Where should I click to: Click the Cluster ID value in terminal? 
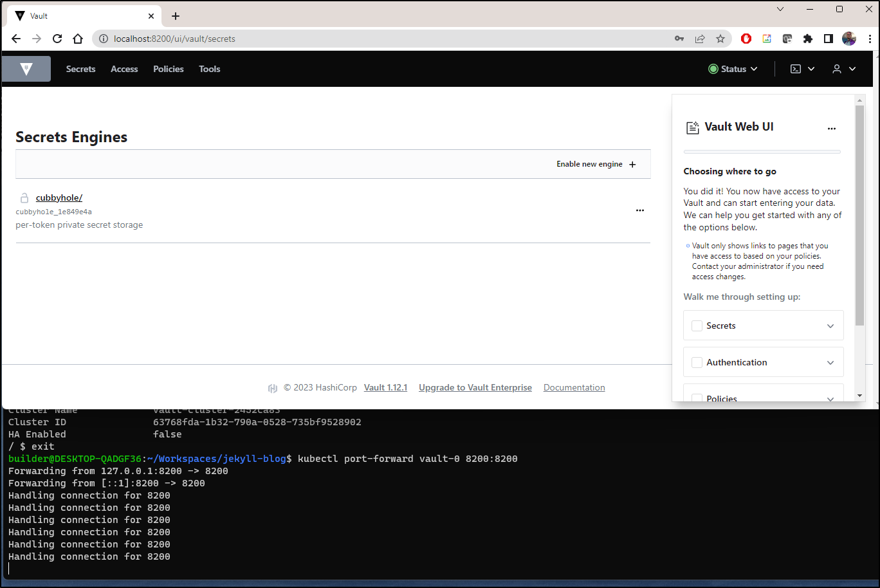click(257, 422)
